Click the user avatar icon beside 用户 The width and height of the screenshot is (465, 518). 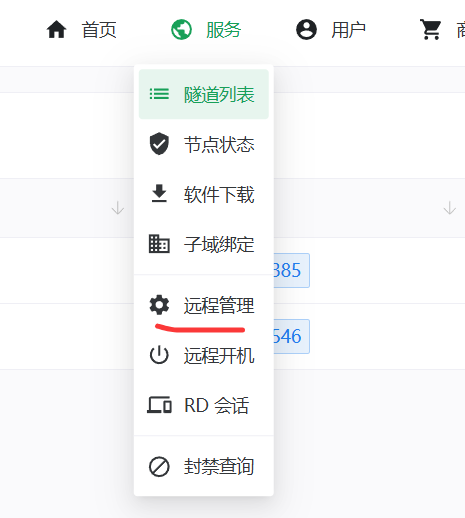click(306, 30)
